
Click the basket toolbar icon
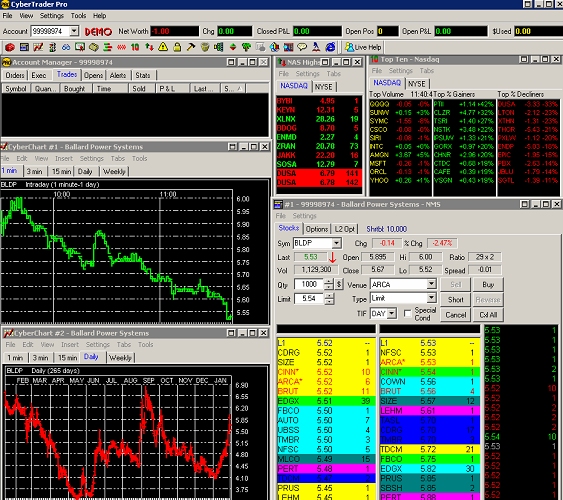[x=205, y=47]
